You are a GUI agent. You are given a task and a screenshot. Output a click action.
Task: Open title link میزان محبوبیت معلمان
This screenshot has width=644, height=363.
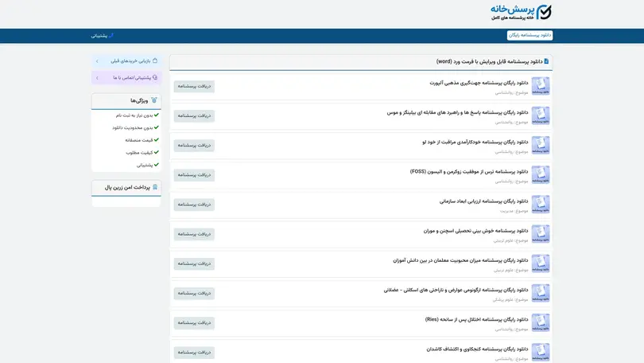click(x=460, y=260)
